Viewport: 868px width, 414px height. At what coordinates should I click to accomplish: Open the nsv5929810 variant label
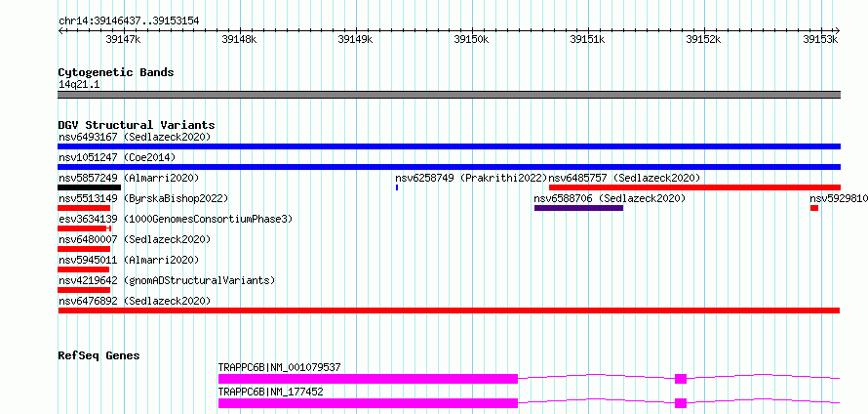(838, 198)
